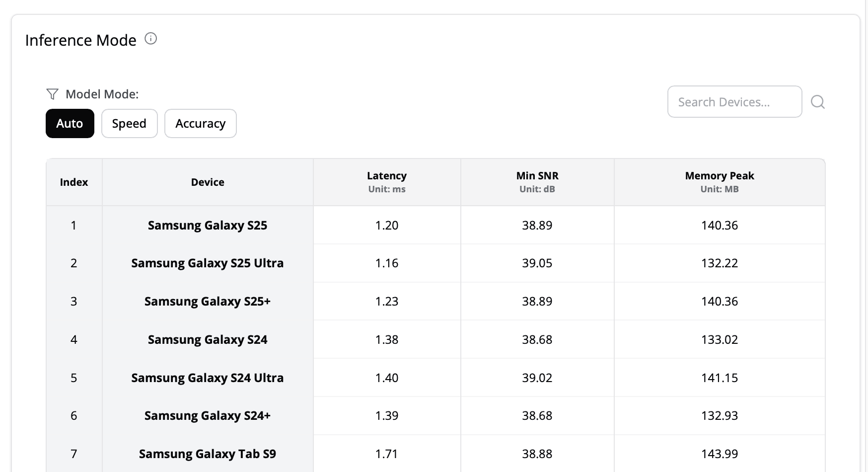Screen dimensions: 868x472
Task: Click the Samsung Galaxy Tab S9 entry
Action: [x=207, y=454]
